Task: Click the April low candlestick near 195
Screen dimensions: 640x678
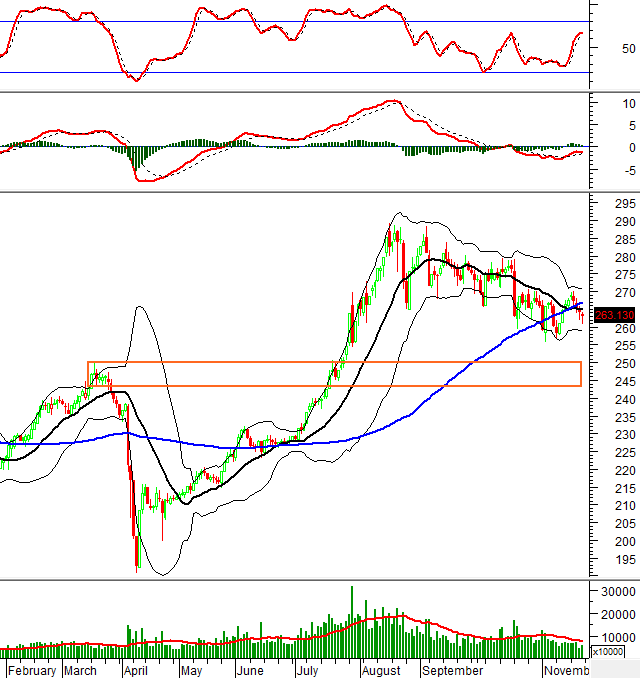Action: 137,560
